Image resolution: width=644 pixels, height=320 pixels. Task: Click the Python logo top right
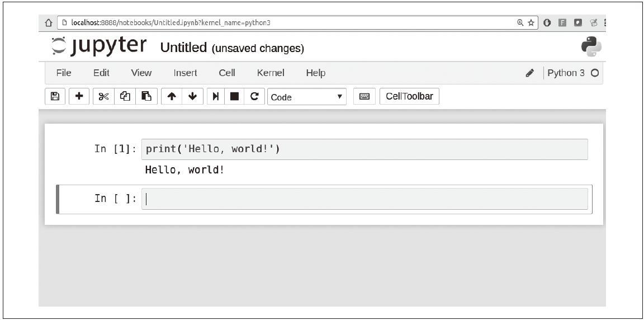(x=591, y=47)
